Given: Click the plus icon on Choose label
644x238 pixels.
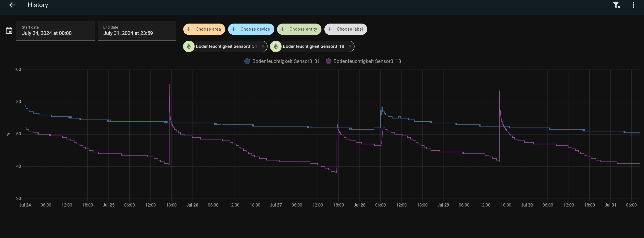Looking at the screenshot, I should [x=330, y=29].
